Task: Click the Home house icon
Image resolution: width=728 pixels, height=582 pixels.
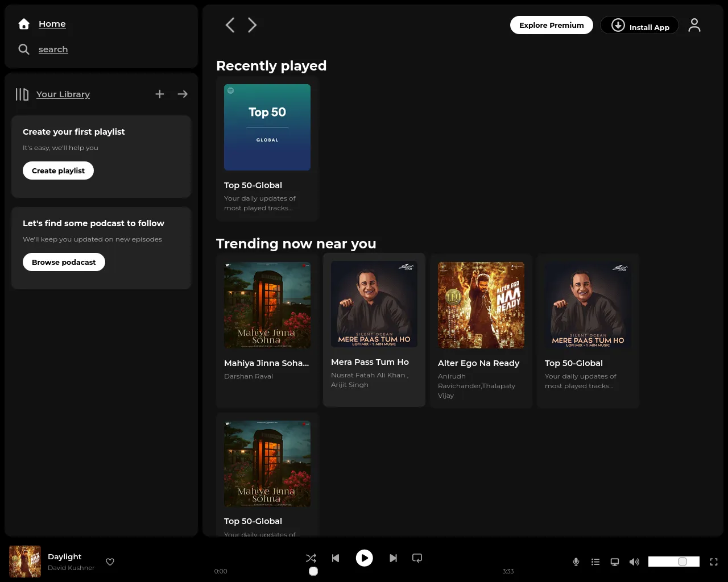Action: click(x=24, y=24)
